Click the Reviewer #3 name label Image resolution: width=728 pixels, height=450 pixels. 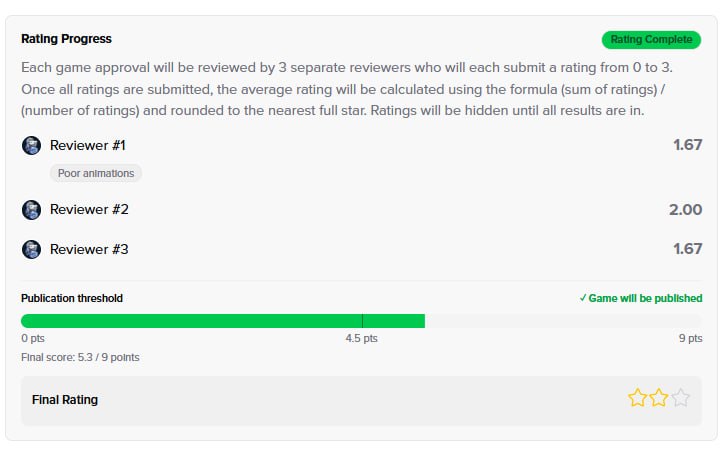[x=89, y=250]
